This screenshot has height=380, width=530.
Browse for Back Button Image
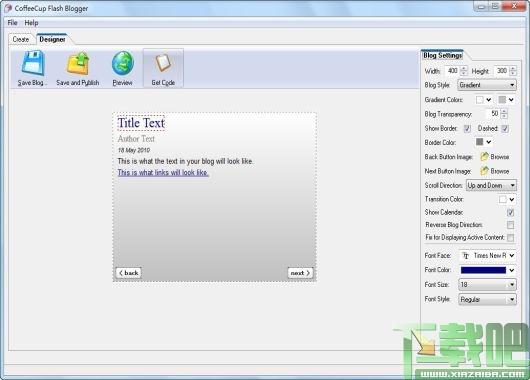coord(495,157)
